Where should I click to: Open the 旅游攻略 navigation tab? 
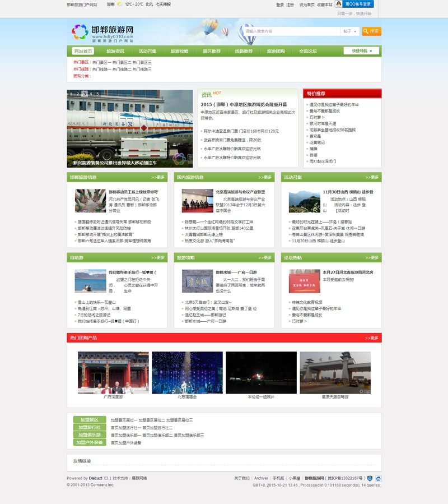[179, 51]
